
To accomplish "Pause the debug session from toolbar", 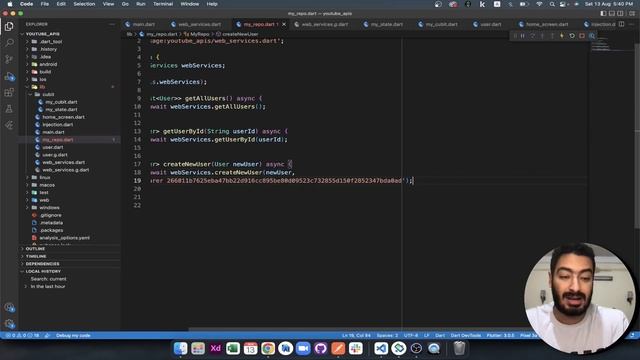I will [x=522, y=36].
